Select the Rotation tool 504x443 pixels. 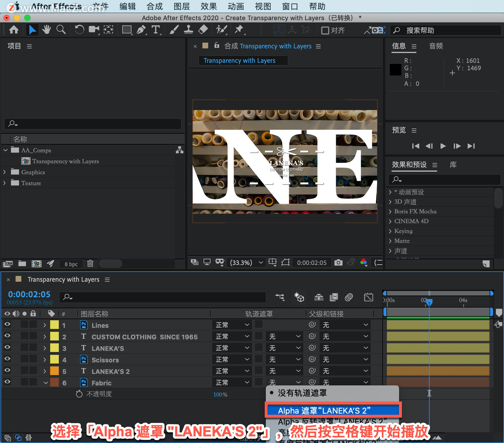[79, 30]
